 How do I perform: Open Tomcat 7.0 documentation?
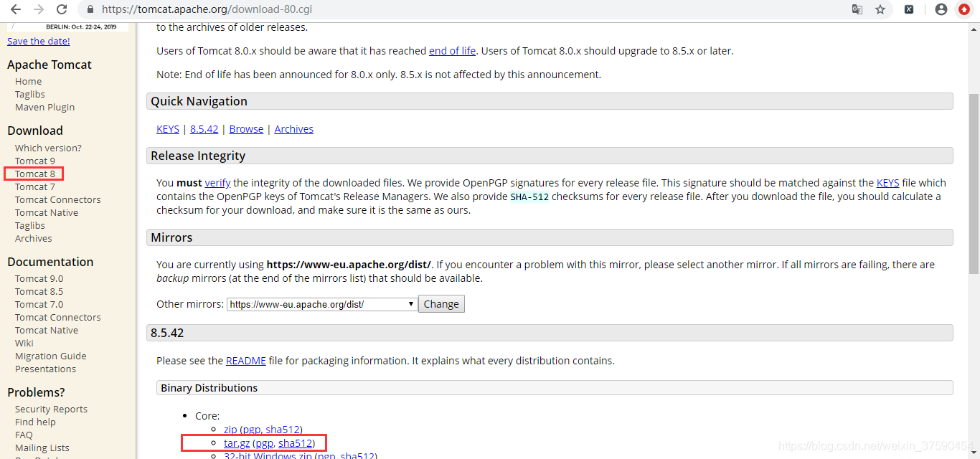tap(39, 304)
